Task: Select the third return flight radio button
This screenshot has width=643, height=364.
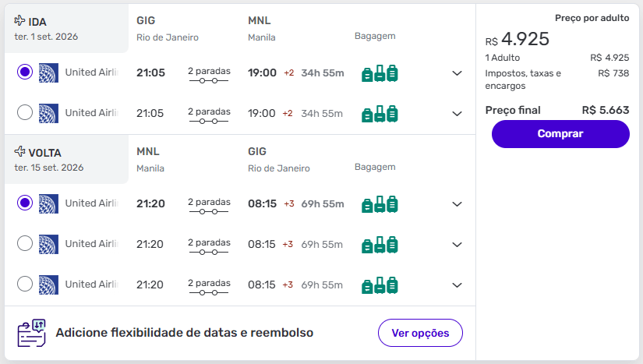Action: coord(25,284)
